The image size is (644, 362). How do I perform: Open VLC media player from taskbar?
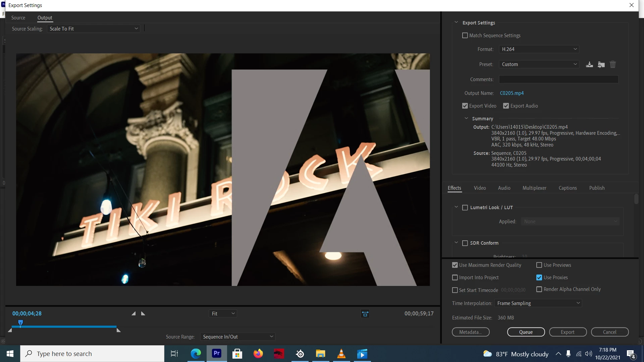(341, 354)
